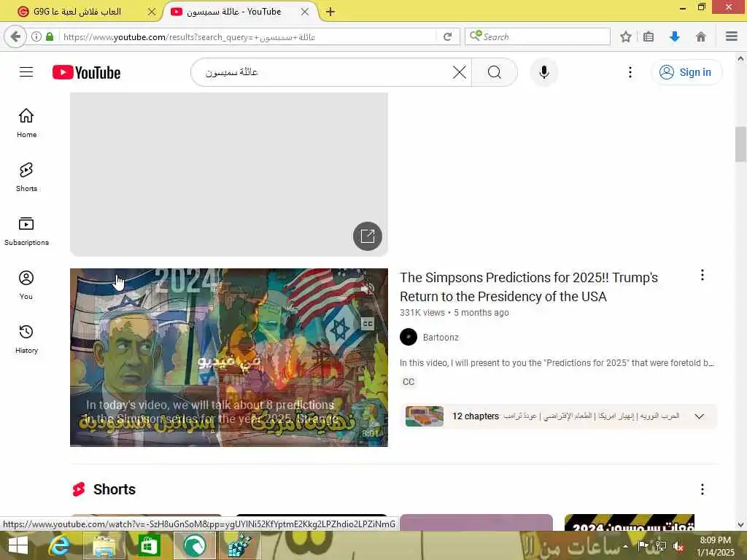Viewport: 747px width, 560px height.
Task: Open Shorts in the sidebar
Action: tap(26, 177)
